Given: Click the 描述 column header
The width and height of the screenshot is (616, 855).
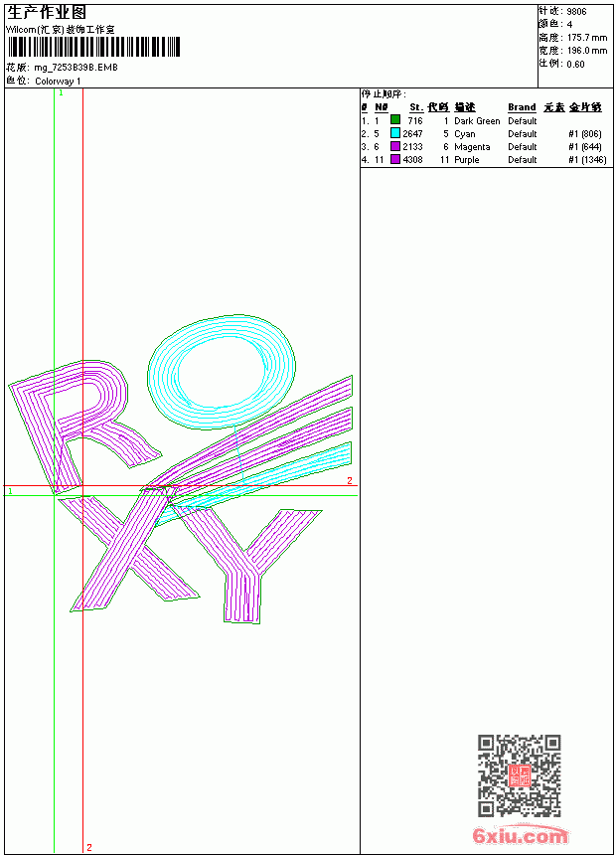Looking at the screenshot, I should tap(465, 107).
